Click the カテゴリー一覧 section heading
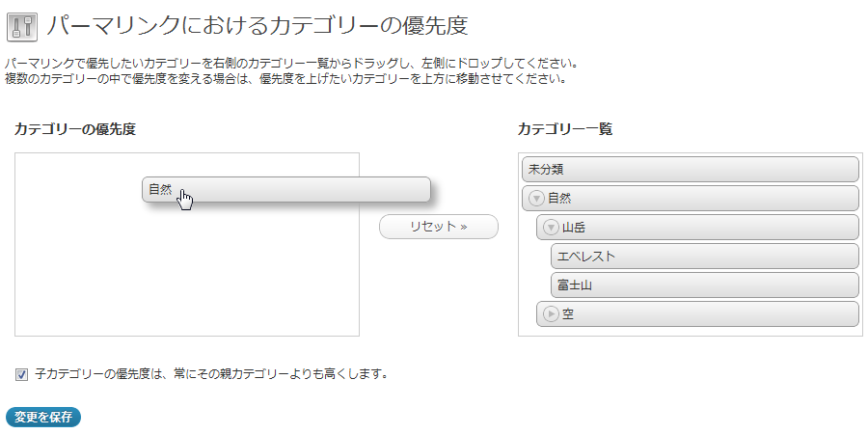Image resolution: width=868 pixels, height=434 pixels. (x=564, y=129)
